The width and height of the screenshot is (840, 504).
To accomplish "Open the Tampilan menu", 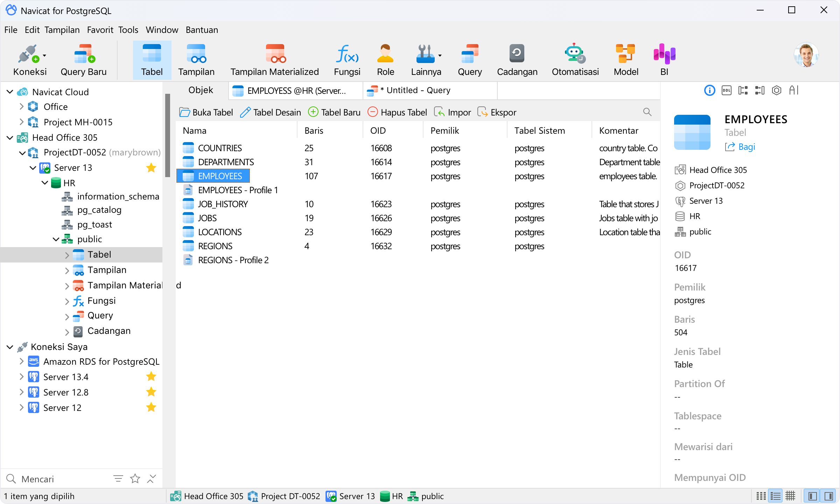I will coord(62,30).
